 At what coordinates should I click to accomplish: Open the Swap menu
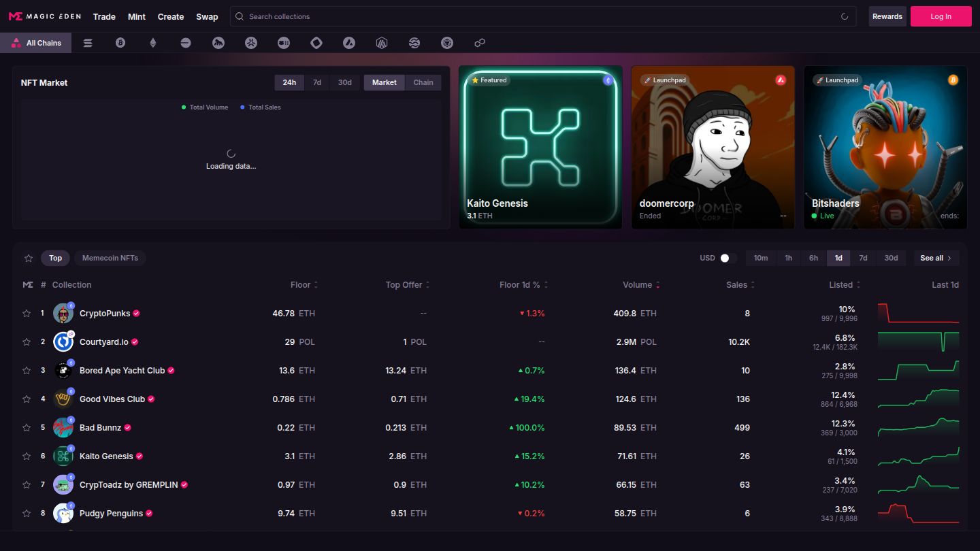click(x=207, y=16)
